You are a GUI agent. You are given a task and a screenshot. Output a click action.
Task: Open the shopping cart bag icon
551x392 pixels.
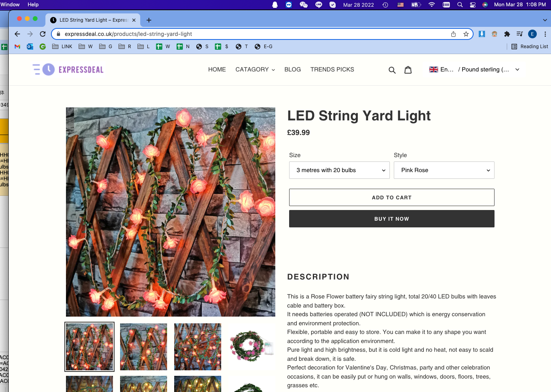click(x=408, y=70)
